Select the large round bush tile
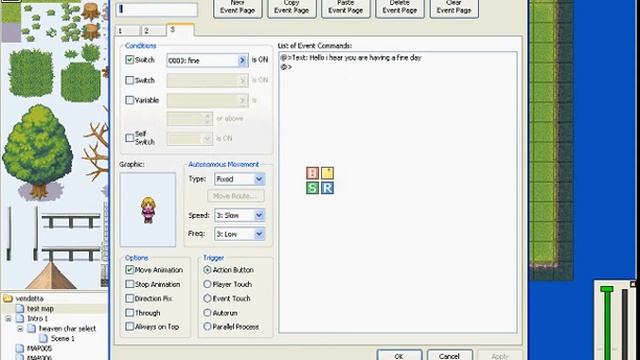The width and height of the screenshot is (640, 360). pyautogui.click(x=31, y=73)
